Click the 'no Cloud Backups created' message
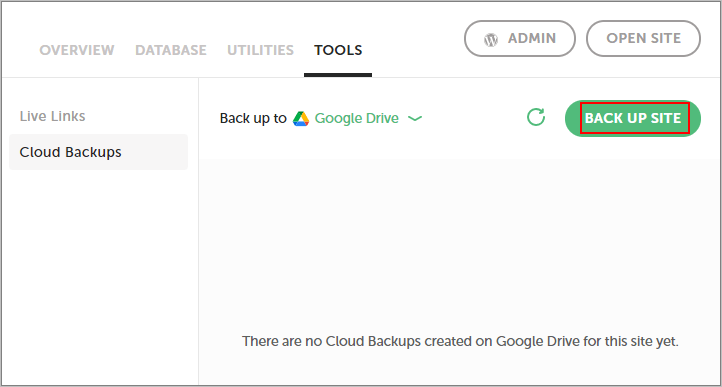 460,341
